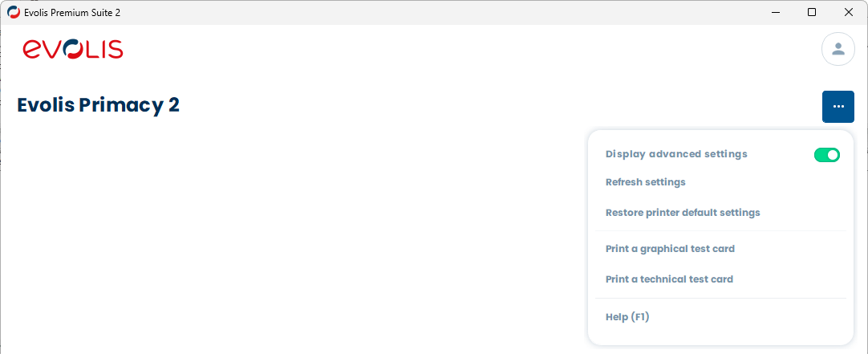Click the Evolis Primacy 2 printer heading
Image resolution: width=868 pixels, height=354 pixels.
(x=99, y=105)
